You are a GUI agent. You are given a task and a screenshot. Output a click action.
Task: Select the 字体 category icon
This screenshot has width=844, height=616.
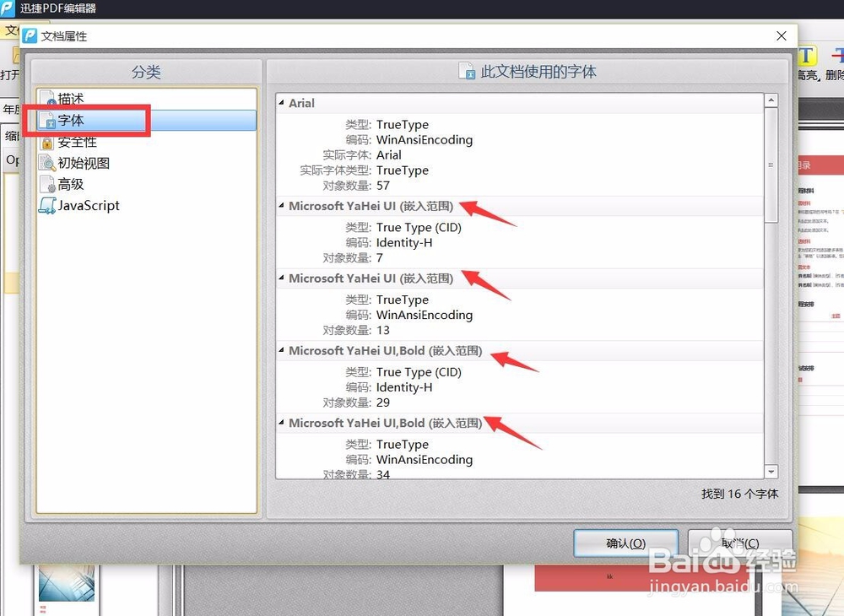click(x=48, y=120)
